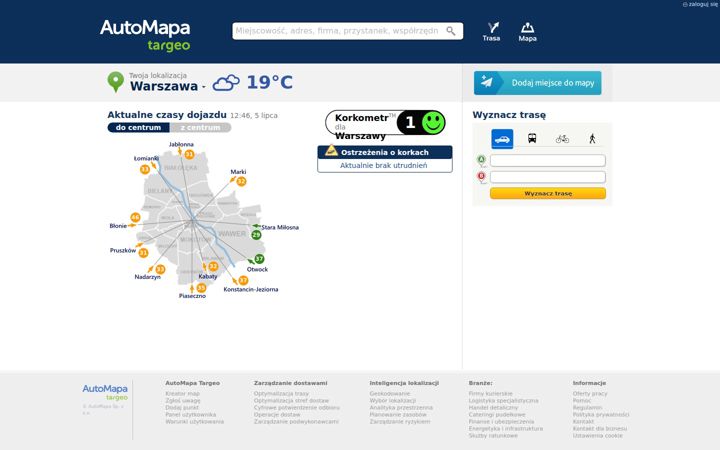Open 'Oferty pracy' footer link
Viewport: 720px width, 450px height.
(590, 394)
